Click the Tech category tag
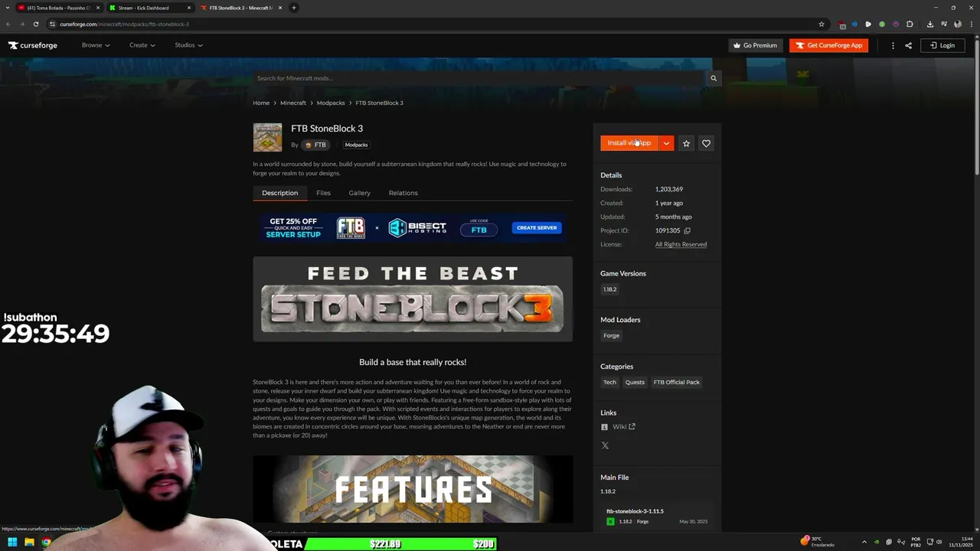980x551 pixels. (609, 382)
